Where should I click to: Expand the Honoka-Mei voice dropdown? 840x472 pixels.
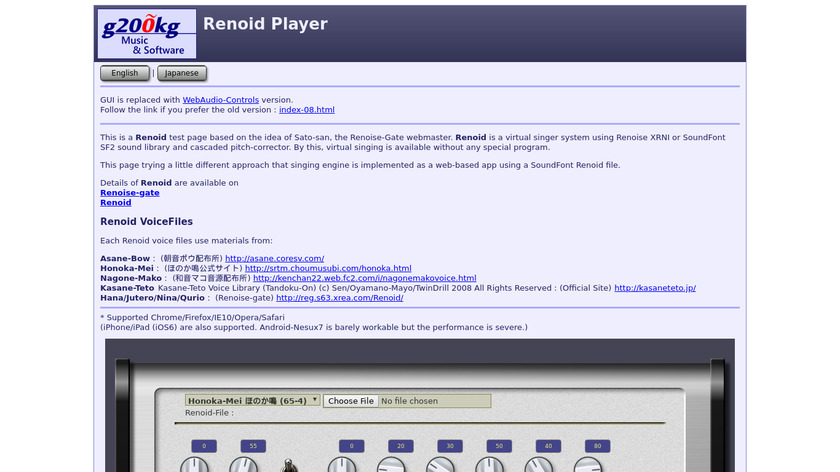pos(252,401)
